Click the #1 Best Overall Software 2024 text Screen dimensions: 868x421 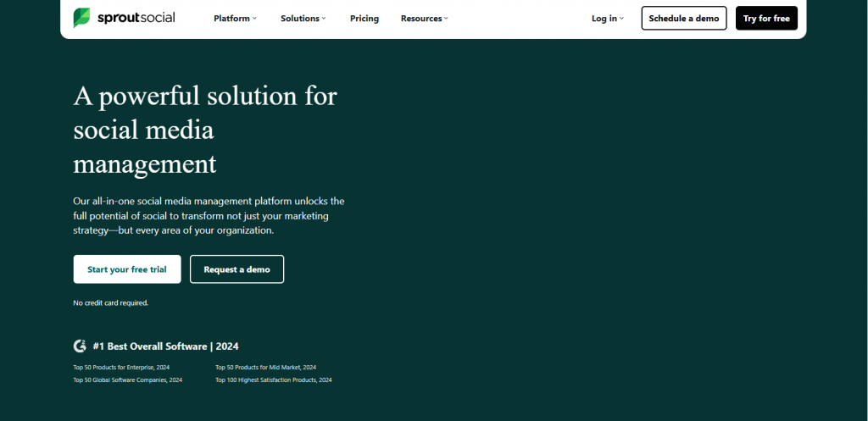166,346
